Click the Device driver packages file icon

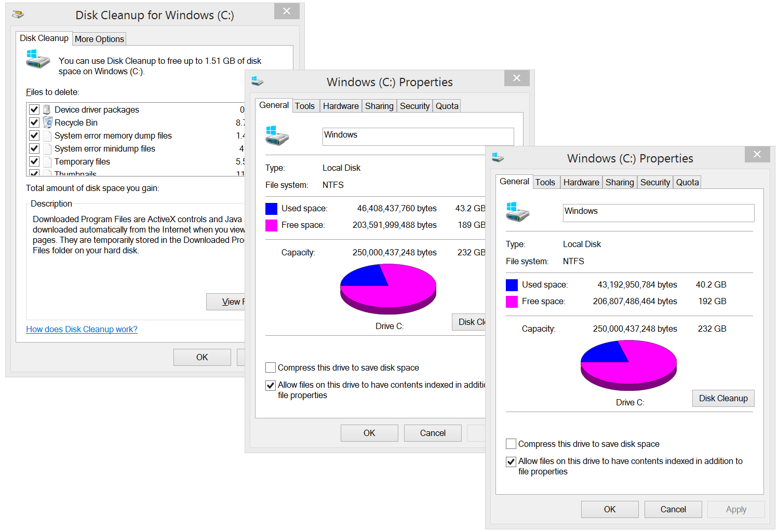point(47,110)
